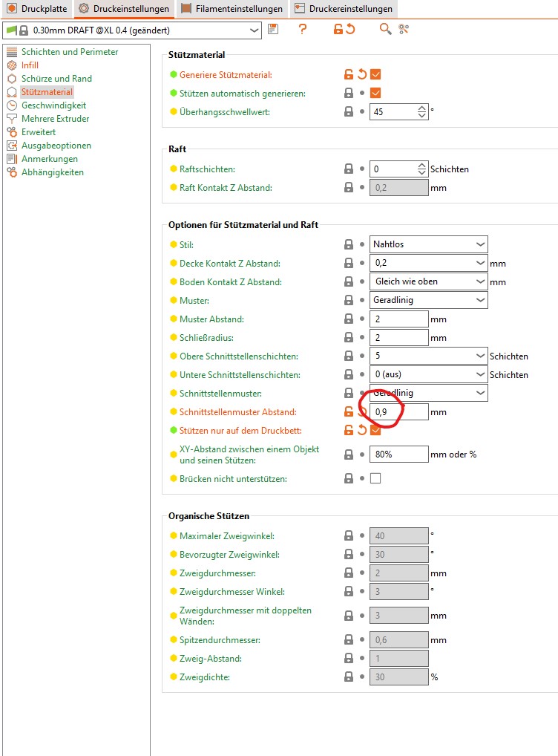
Task: Switch to the Filamenteinstellungen tab
Action: point(232,9)
